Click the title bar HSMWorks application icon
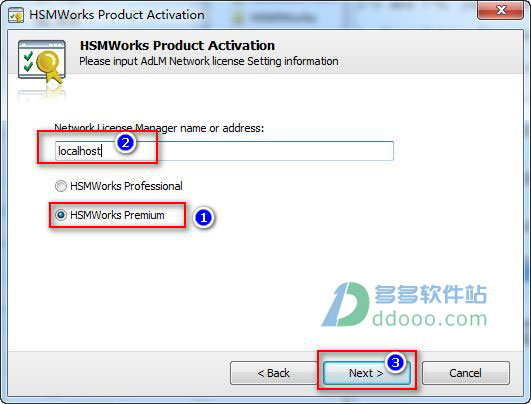This screenshot has height=404, width=531. pyautogui.click(x=16, y=15)
